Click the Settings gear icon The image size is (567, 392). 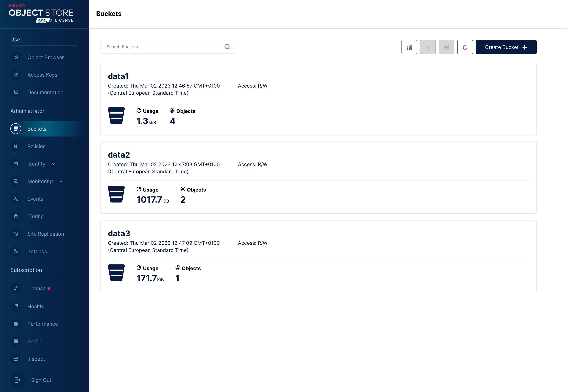pyautogui.click(x=16, y=251)
